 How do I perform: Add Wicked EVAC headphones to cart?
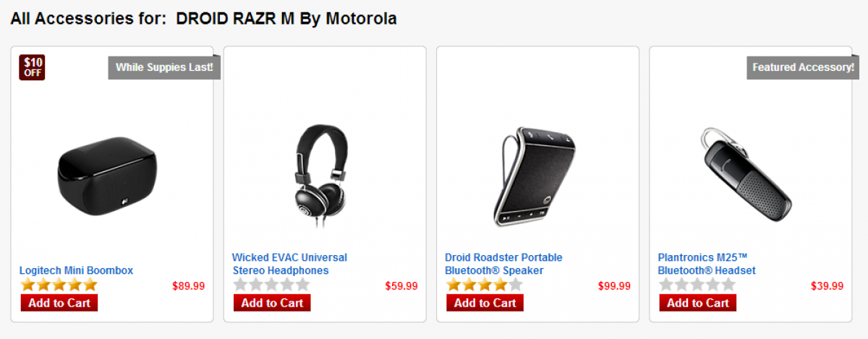coord(272,303)
